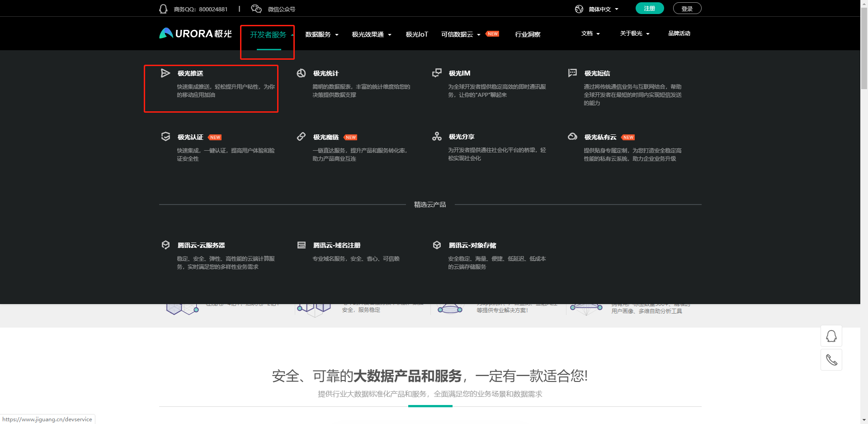
Task: Click the 腾讯云-域名注册 domain icon
Action: tap(302, 245)
